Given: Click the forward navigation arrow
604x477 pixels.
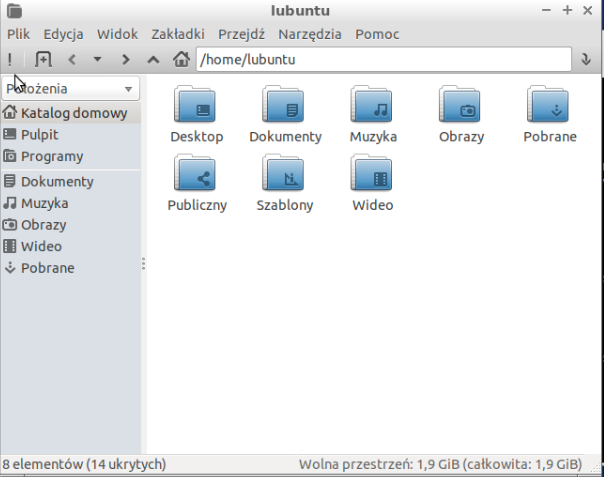Looking at the screenshot, I should 125,59.
